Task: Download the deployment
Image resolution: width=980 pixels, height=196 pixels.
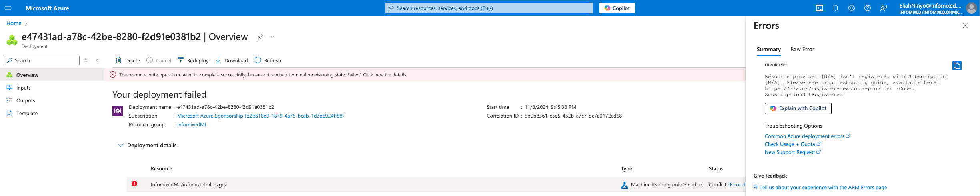Action: click(232, 60)
